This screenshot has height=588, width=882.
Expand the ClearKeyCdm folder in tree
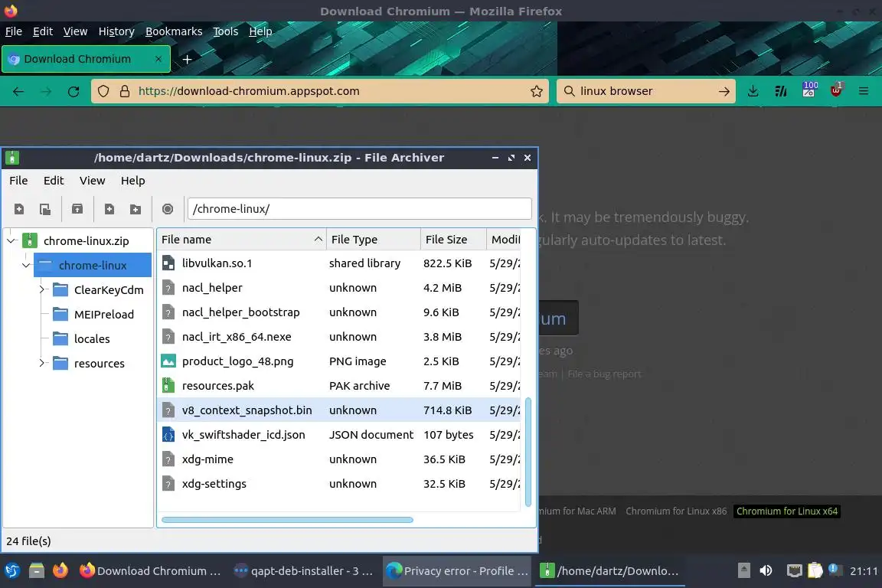coord(41,289)
